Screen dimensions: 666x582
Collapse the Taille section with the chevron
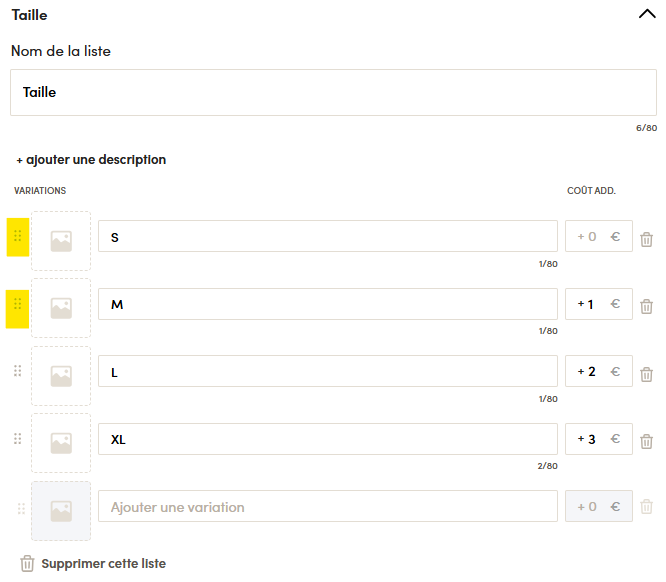pyautogui.click(x=647, y=14)
